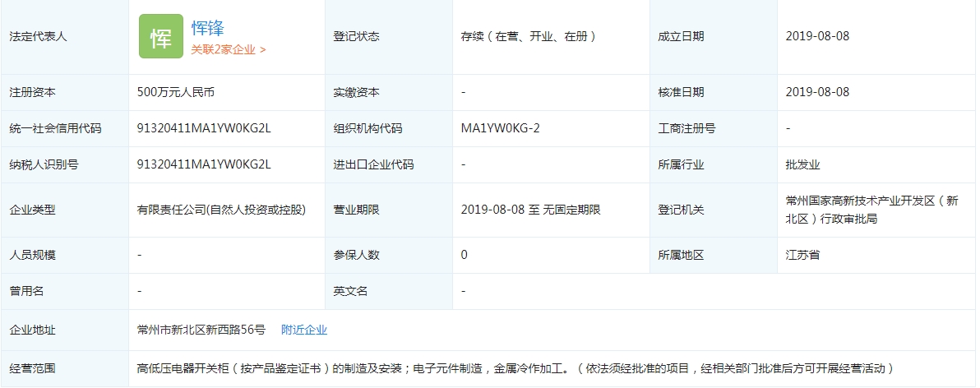The image size is (980, 388).
Task: Click the unified social credit code 91320411MA1YW0KG2L
Action: 204,128
